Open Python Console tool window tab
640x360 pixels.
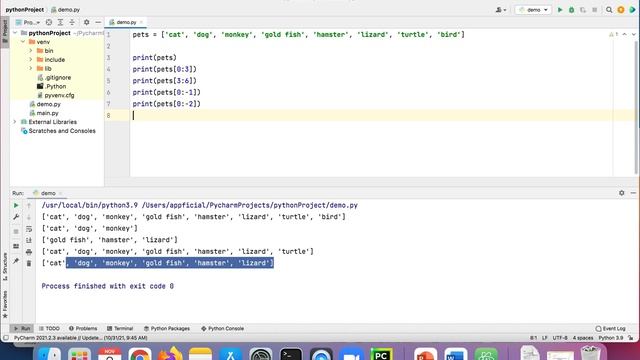coord(222,328)
